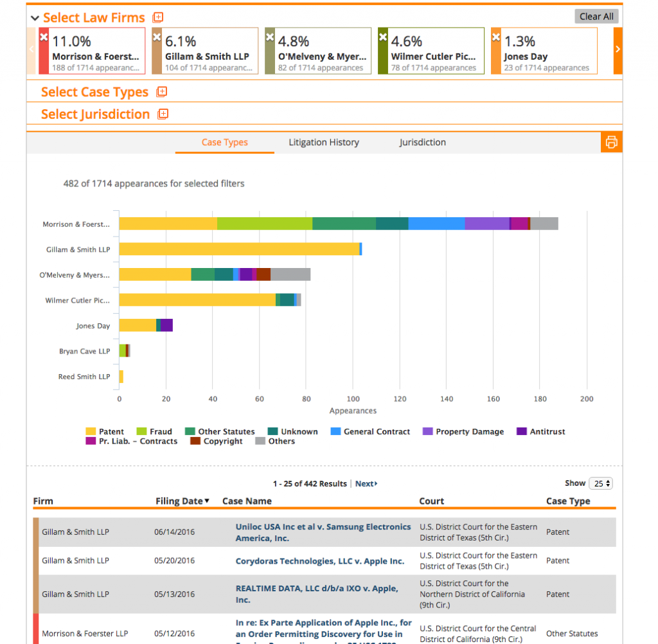Image resolution: width=658 pixels, height=644 pixels.
Task: Remove O'Melveny & Myers firm filter
Action: (270, 37)
